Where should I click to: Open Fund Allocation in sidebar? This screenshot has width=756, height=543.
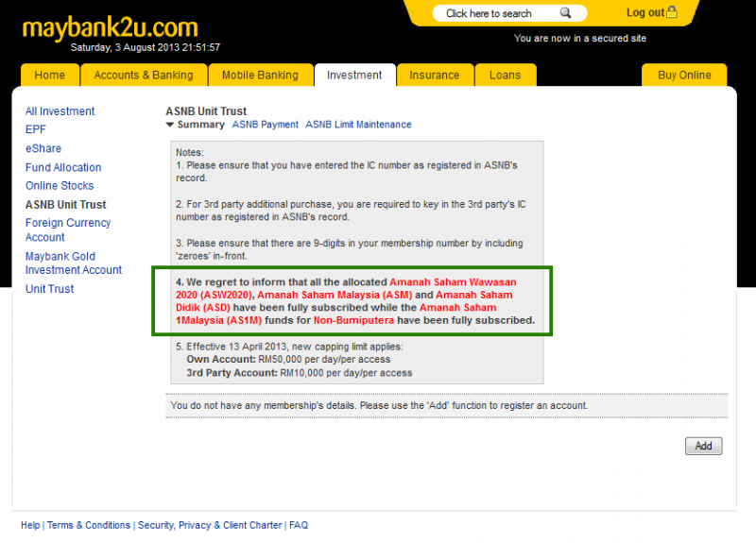[63, 167]
